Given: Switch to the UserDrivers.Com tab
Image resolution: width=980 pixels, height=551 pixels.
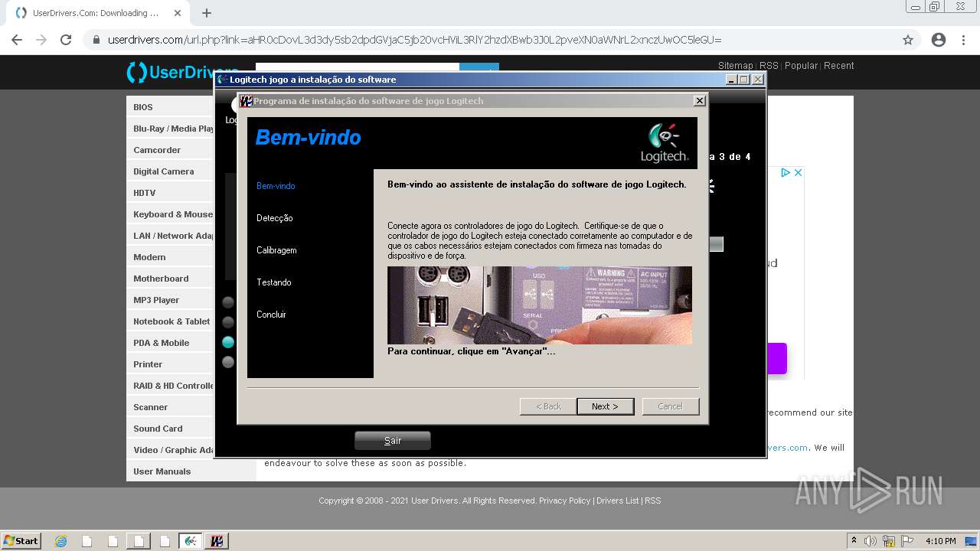Looking at the screenshot, I should [96, 13].
